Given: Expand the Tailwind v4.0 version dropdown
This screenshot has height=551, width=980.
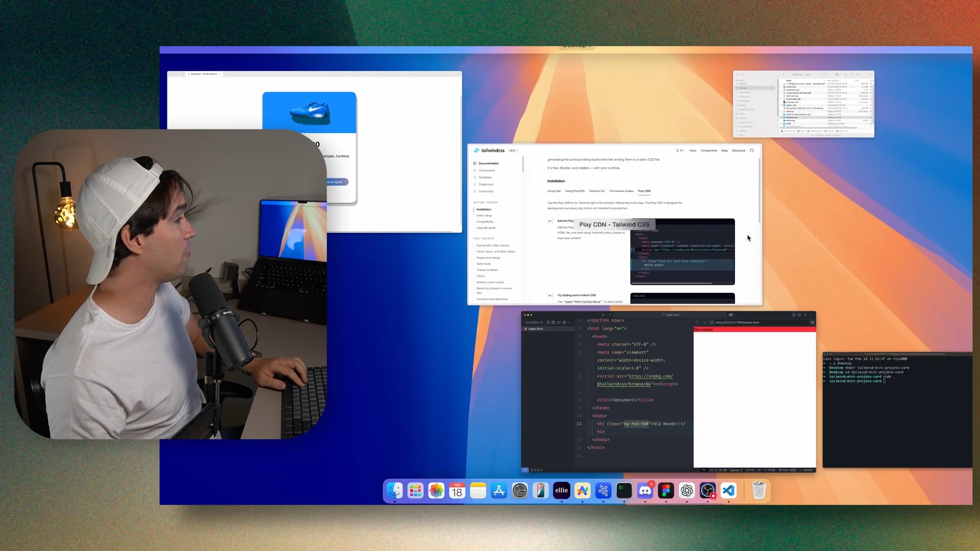Looking at the screenshot, I should [513, 151].
